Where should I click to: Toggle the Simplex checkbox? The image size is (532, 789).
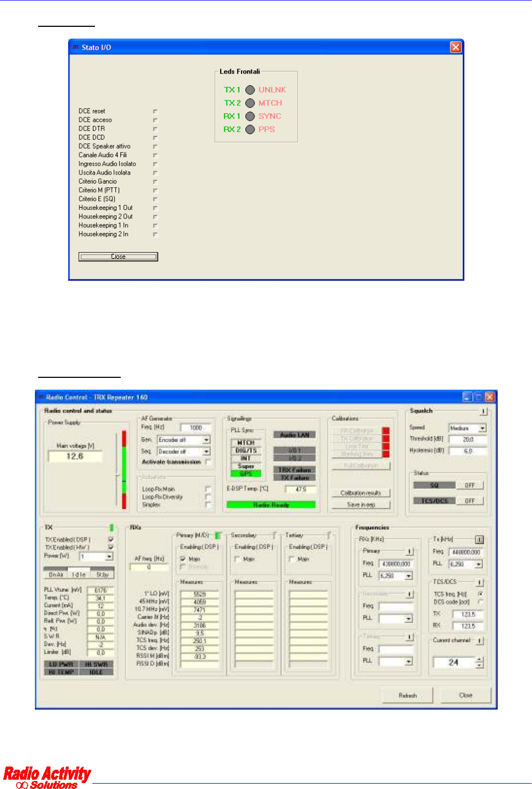208,505
